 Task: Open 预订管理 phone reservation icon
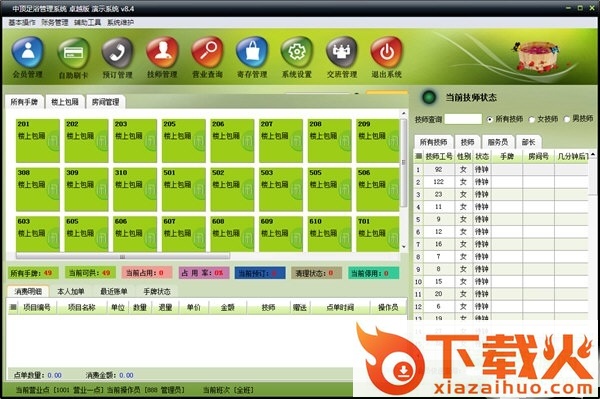click(117, 52)
